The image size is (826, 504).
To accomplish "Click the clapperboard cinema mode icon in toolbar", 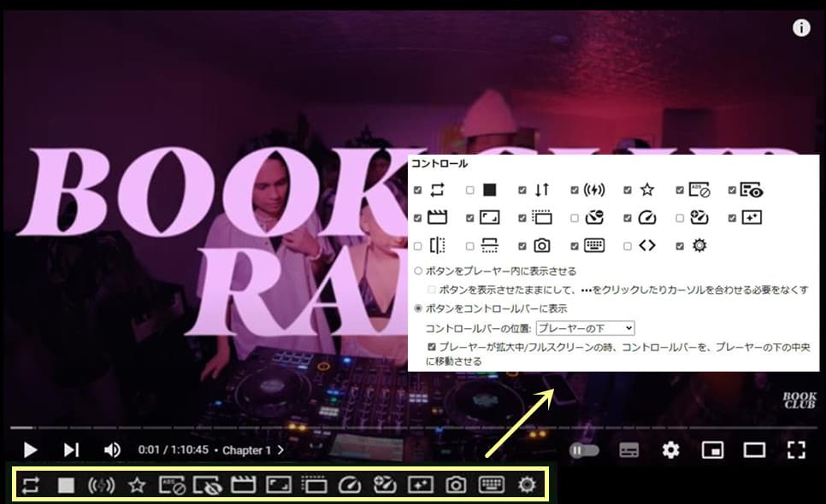I will [243, 484].
